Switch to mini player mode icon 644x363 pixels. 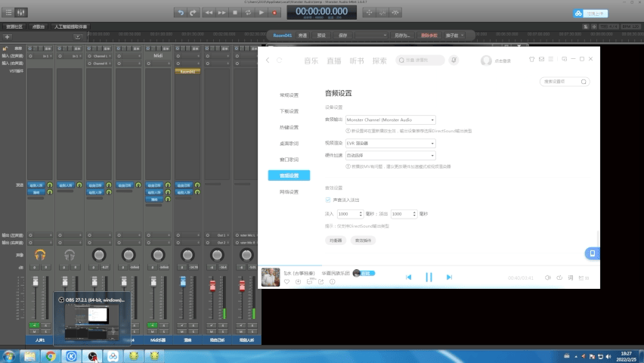tap(565, 59)
